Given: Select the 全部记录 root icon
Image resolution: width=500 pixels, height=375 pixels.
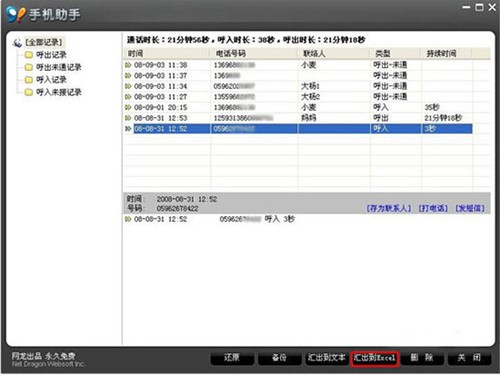Looking at the screenshot, I should tap(17, 43).
